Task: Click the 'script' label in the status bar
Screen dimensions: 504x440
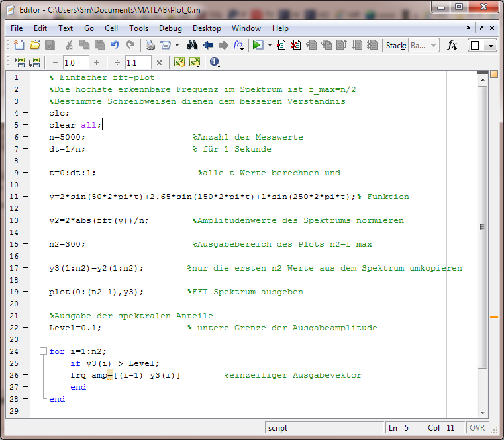Action: pyautogui.click(x=277, y=428)
